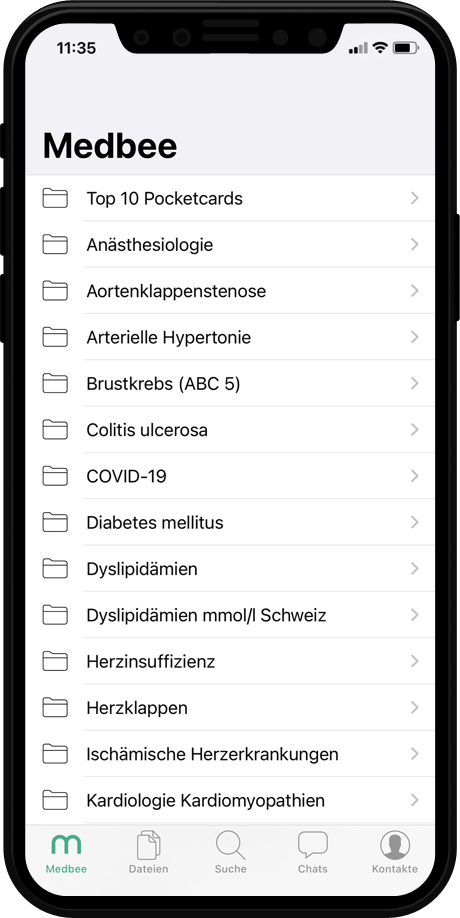Tap folder icon beside COVID-19

(55, 475)
